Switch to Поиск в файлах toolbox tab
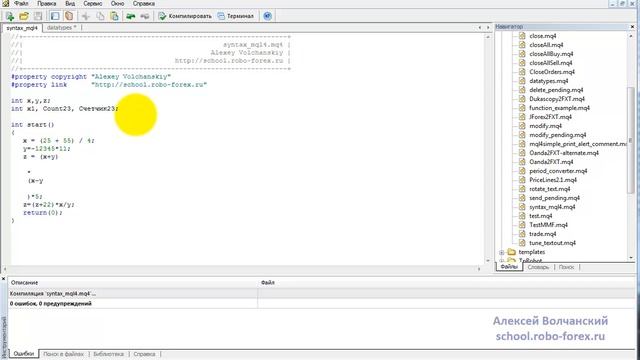This screenshot has width=640, height=360. click(63, 354)
